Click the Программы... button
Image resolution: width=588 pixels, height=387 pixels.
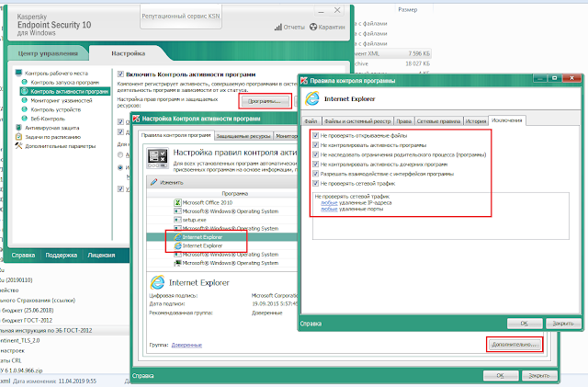265,101
